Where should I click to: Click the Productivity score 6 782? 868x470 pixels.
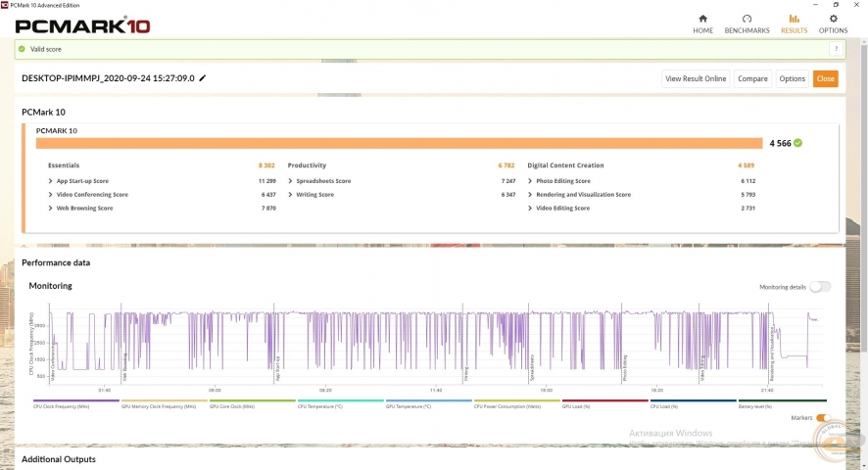[506, 165]
